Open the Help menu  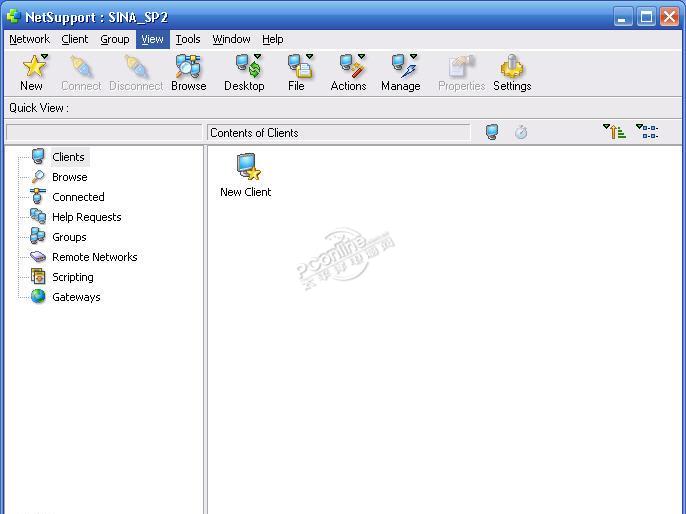[x=273, y=39]
